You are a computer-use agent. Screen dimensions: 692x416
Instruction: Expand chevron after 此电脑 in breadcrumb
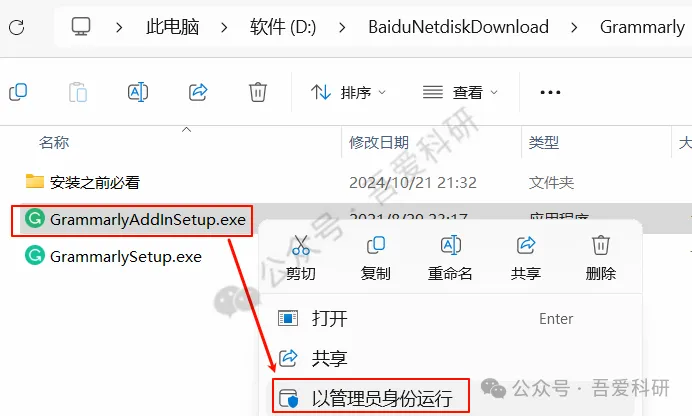click(x=224, y=28)
